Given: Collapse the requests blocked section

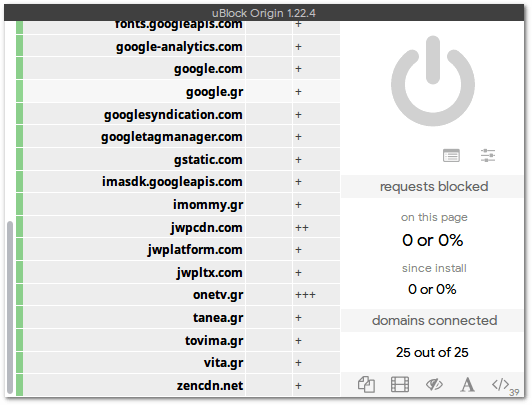Looking at the screenshot, I should point(433,187).
